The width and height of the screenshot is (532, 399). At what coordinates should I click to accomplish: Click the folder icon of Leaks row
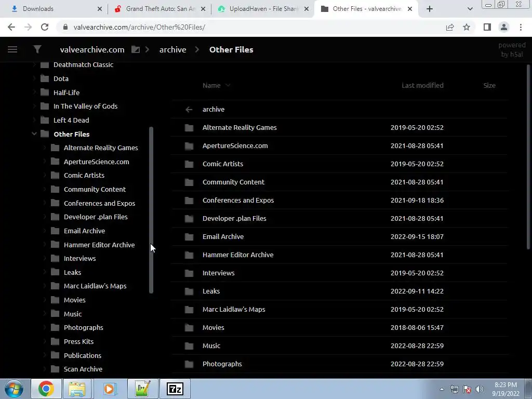click(189, 291)
